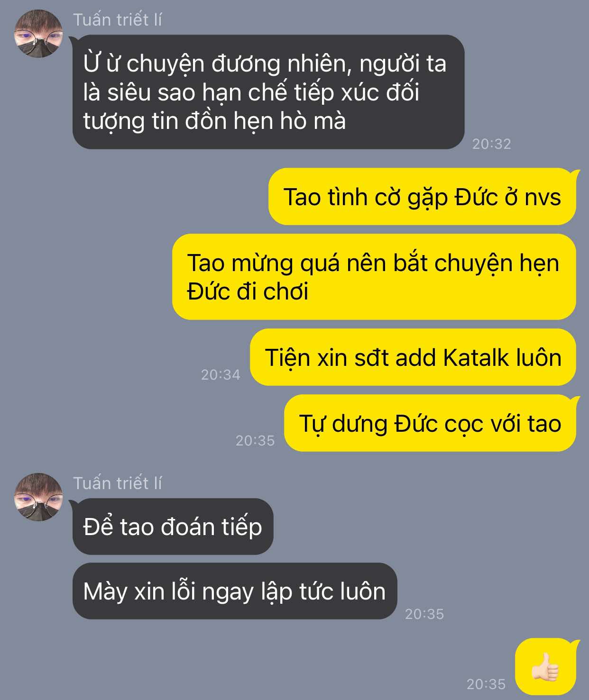The image size is (589, 700).
Task: Tap the thumbs-up emoji message
Action: pyautogui.click(x=546, y=667)
